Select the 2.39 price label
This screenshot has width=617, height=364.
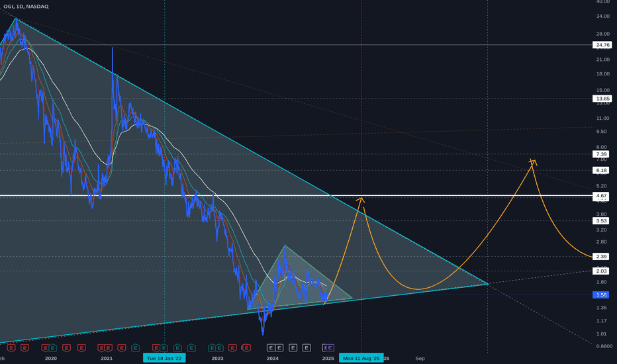[x=601, y=257]
